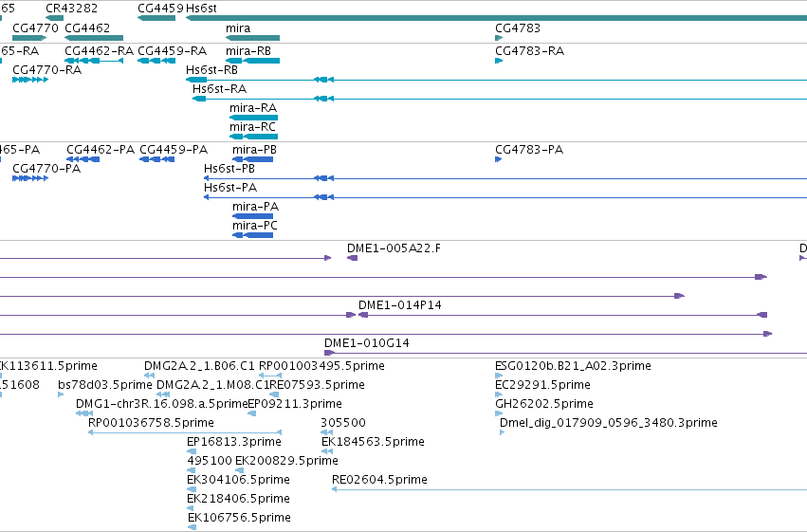
Task: Click the GH26202.5prime feature label
Action: coord(544,404)
